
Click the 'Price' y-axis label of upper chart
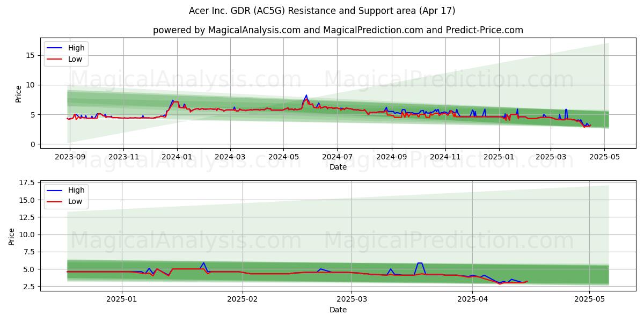(19, 94)
